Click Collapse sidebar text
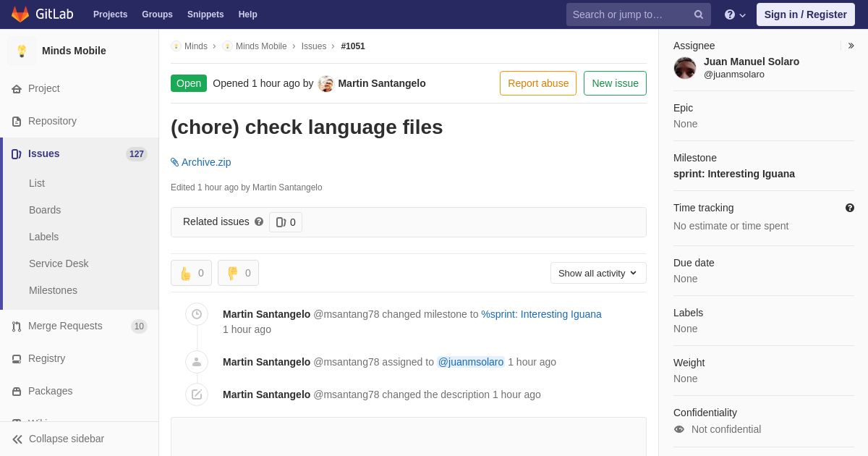This screenshot has width=868, height=456. tap(67, 439)
